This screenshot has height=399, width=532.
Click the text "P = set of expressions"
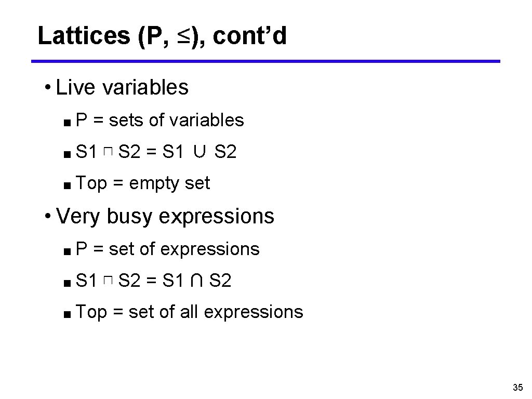coord(167,249)
